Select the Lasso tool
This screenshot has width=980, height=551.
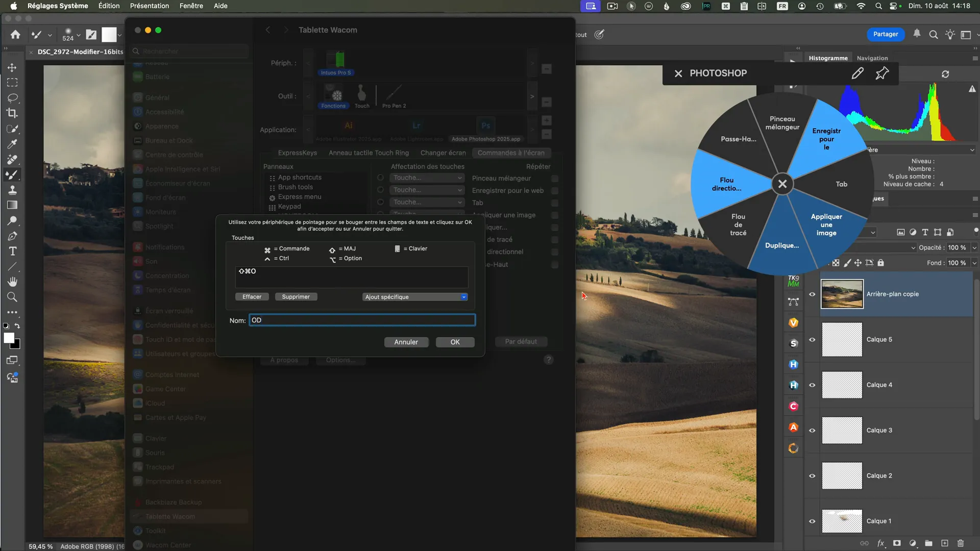(12, 98)
